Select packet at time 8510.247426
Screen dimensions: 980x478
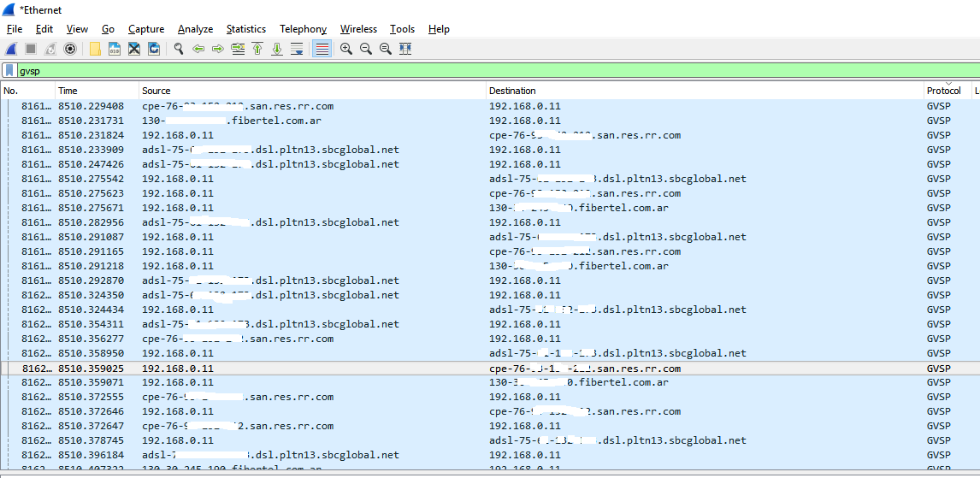pos(490,164)
